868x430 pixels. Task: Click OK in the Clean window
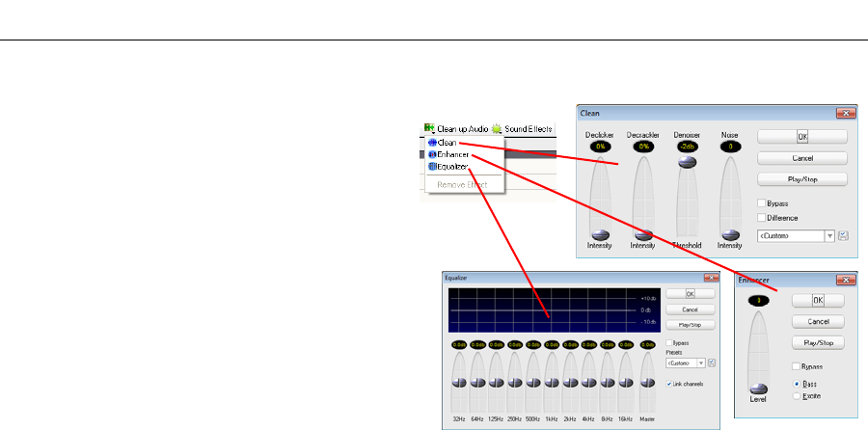point(802,137)
